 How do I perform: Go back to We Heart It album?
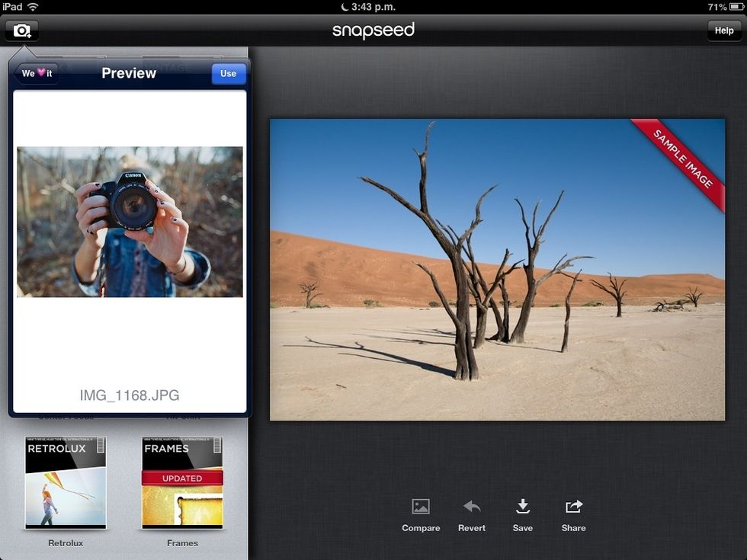37,73
